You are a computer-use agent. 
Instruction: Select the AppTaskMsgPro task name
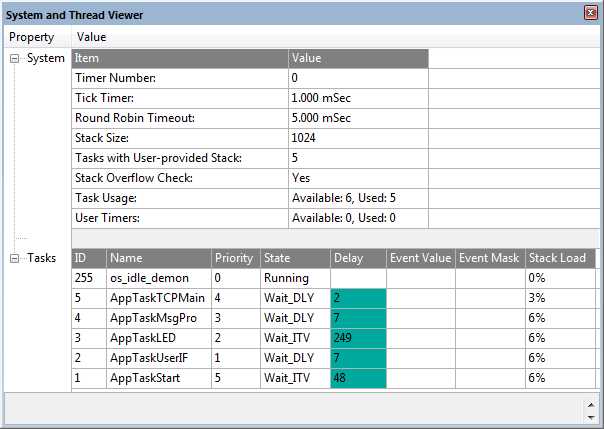tap(153, 318)
